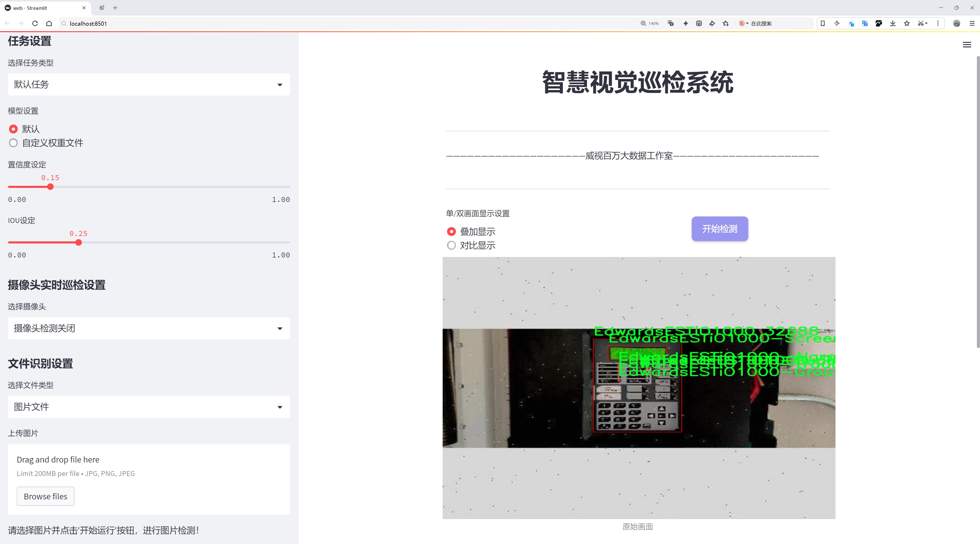Click the share arrow icon
980x544 pixels.
(712, 23)
